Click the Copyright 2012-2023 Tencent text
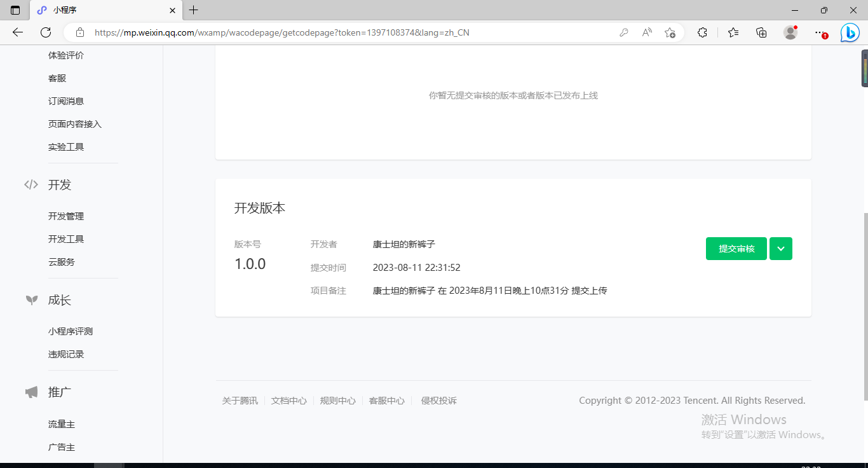Viewport: 868px width, 468px height. [x=692, y=401]
